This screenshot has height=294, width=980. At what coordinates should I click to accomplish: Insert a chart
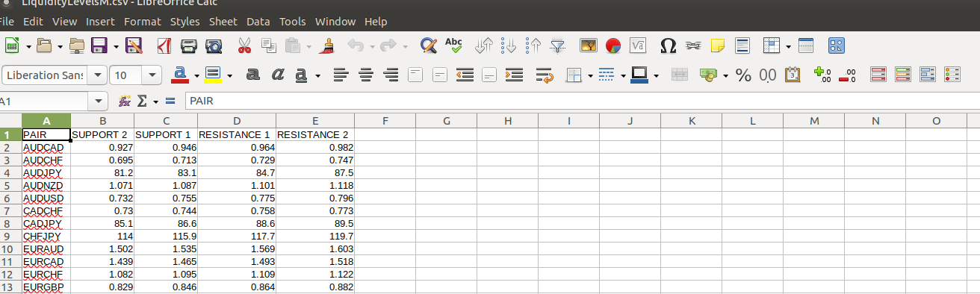[613, 46]
